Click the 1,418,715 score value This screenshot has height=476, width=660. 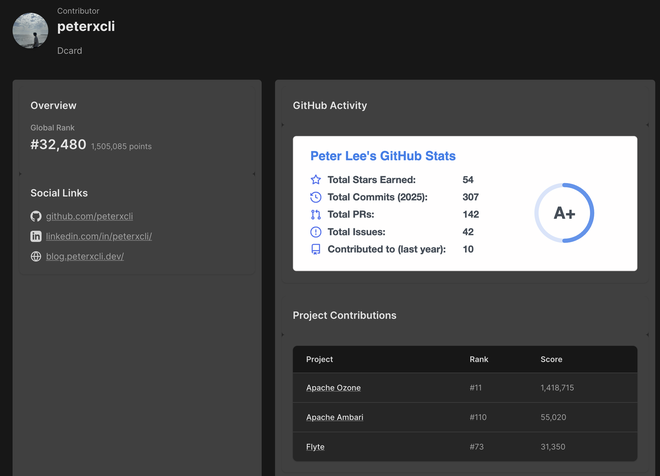557,388
